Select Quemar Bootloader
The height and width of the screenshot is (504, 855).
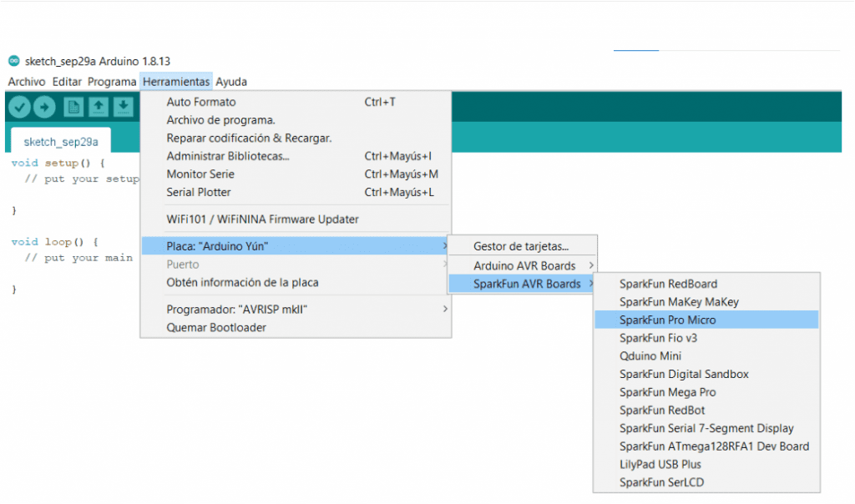point(216,328)
